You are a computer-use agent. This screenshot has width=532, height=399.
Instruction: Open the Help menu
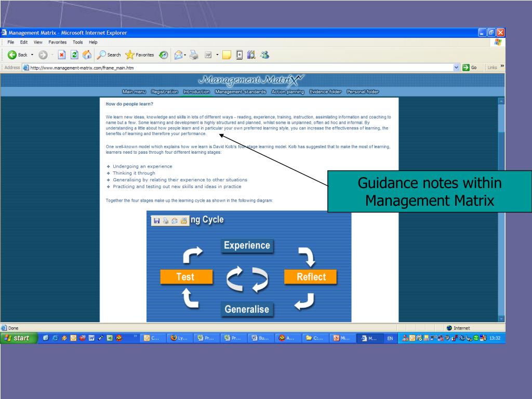[x=93, y=42]
